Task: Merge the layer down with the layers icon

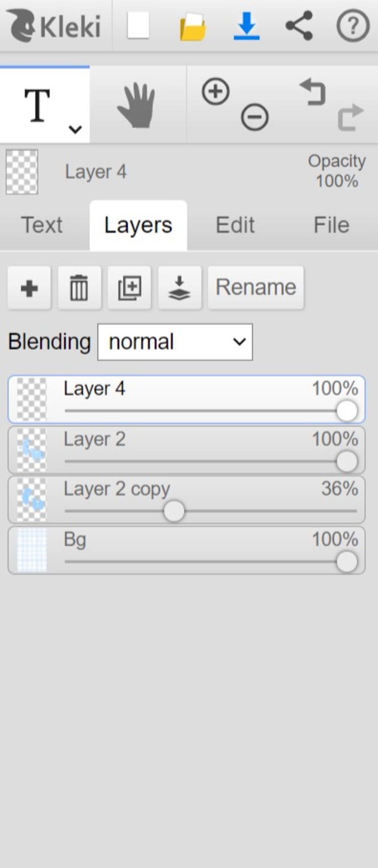Action: tap(180, 288)
